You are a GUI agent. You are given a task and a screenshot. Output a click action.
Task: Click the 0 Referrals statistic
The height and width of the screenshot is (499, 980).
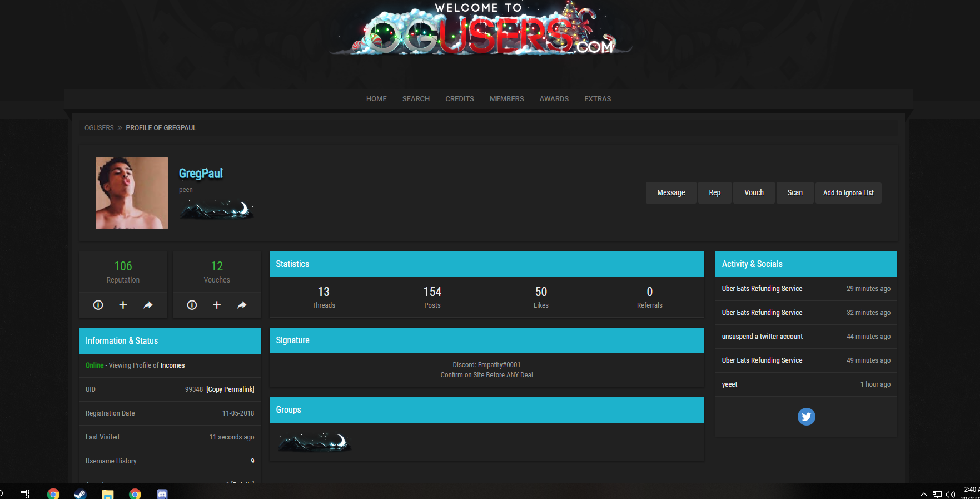(x=650, y=292)
